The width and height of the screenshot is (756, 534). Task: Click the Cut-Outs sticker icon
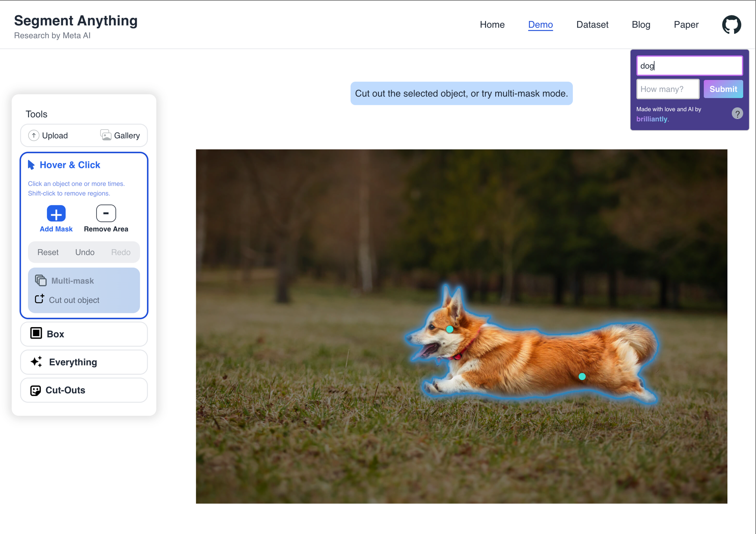pyautogui.click(x=35, y=390)
